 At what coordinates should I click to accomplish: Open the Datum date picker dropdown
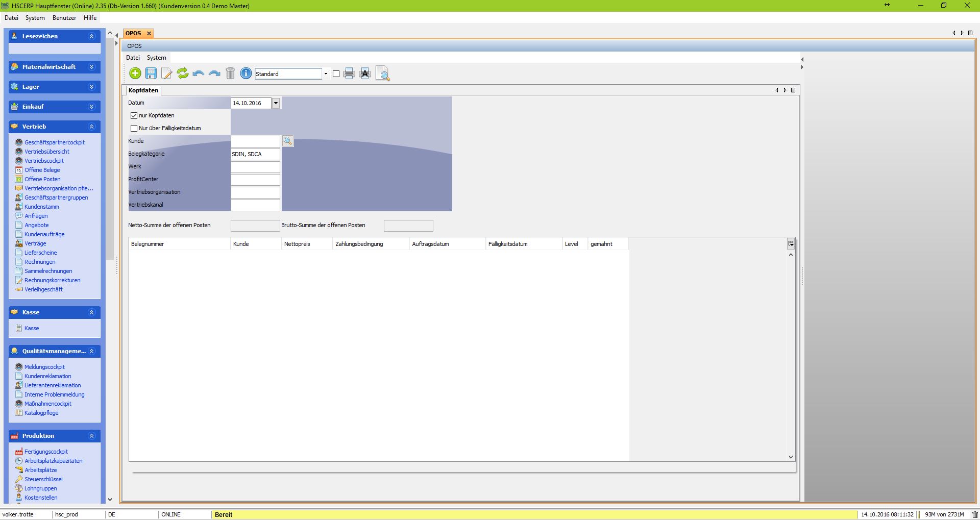(276, 103)
